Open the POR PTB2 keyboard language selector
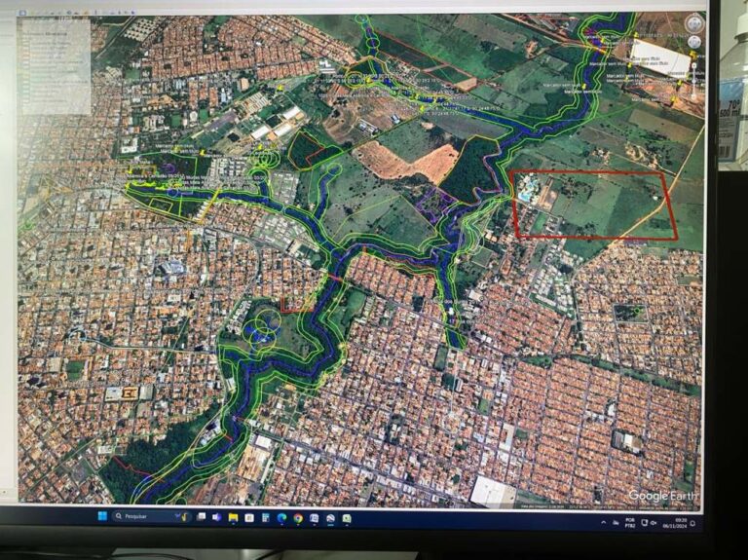This screenshot has width=748, height=560. tap(630, 522)
